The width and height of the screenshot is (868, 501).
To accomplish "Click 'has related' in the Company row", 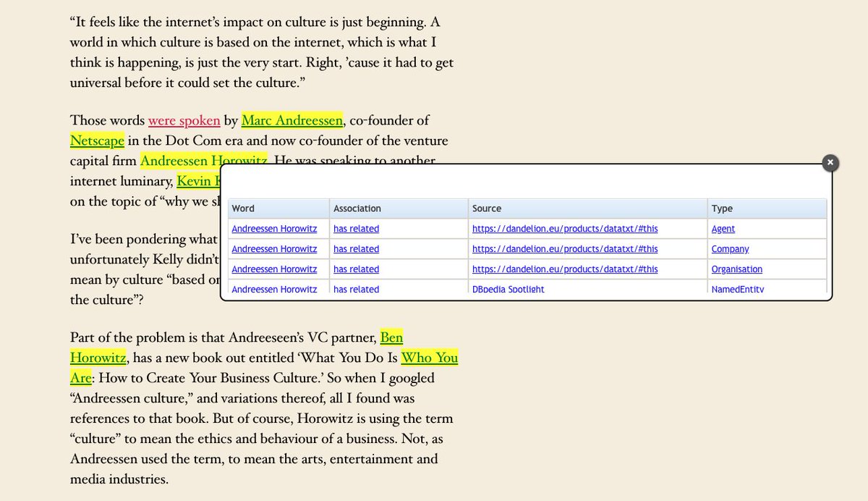I will point(356,249).
